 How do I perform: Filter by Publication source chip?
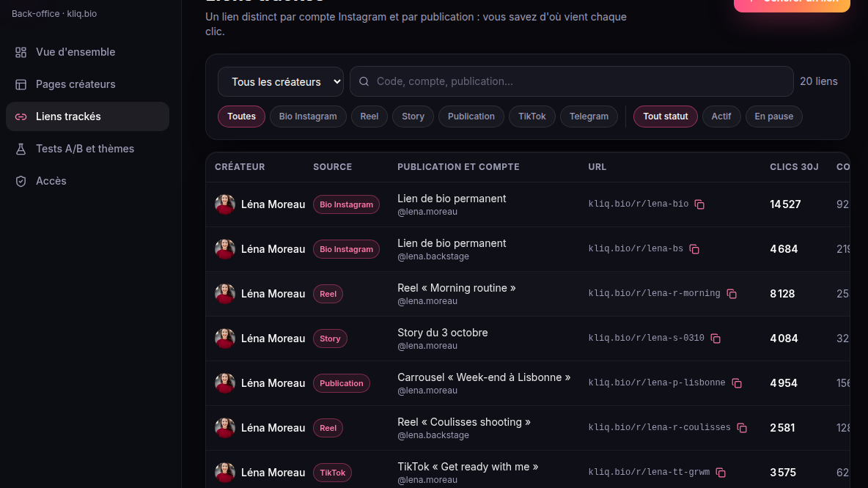[471, 117]
